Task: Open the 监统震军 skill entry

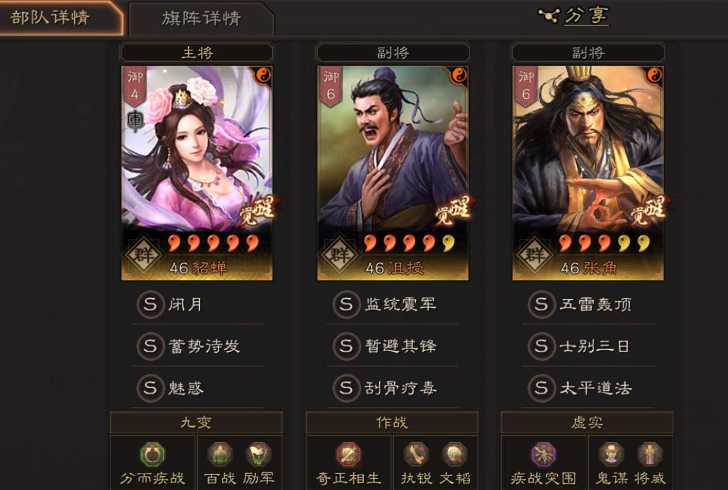Action: point(393,305)
